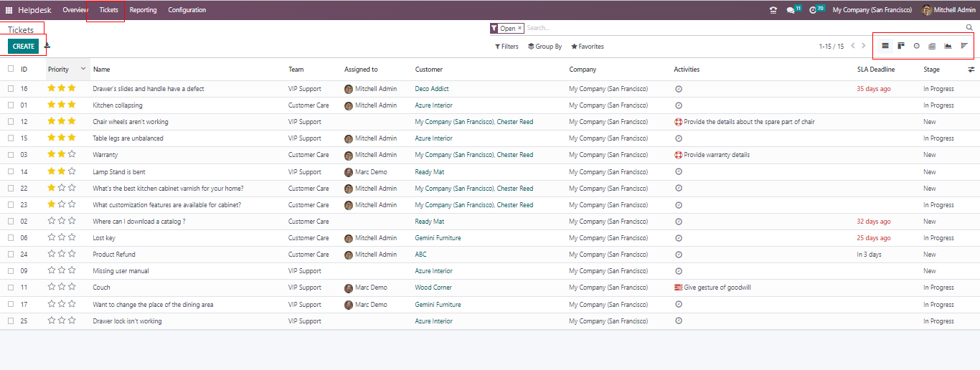Expand the Group By dropdown
This screenshot has height=370, width=980.
(x=545, y=47)
